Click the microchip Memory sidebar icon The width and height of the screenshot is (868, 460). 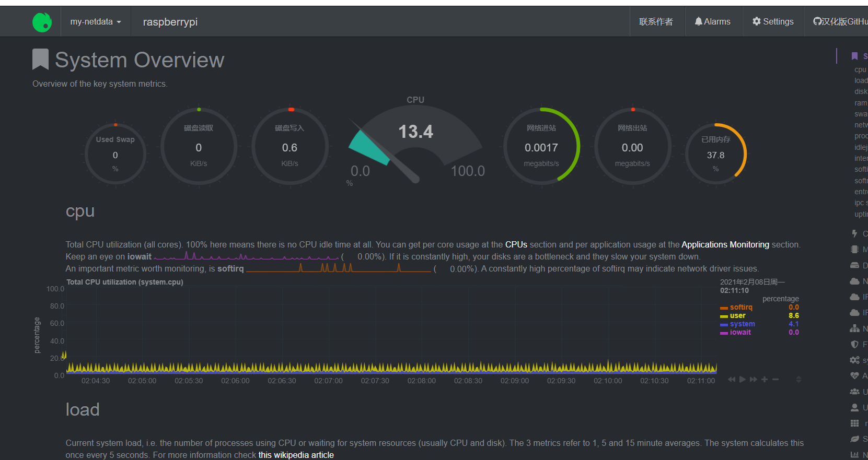tap(854, 250)
